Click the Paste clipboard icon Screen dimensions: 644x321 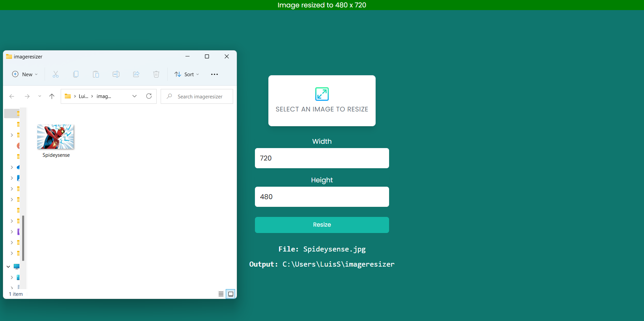click(x=96, y=74)
